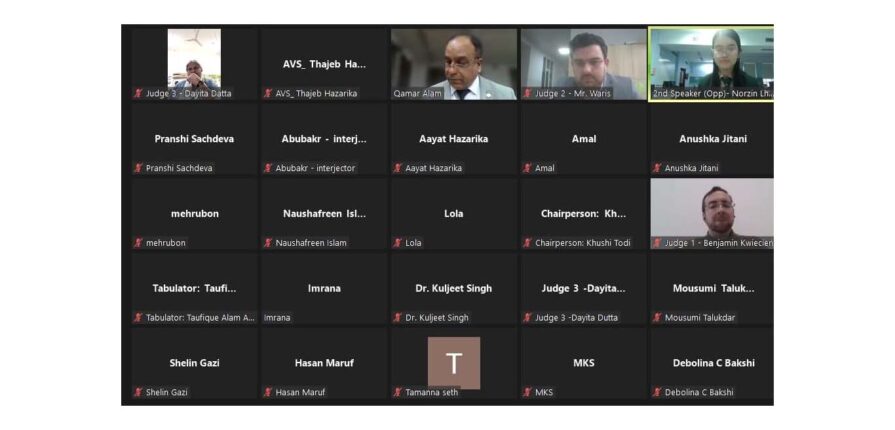895x430 pixels.
Task: Click muted microphone icon next to Lola
Action: (x=397, y=243)
